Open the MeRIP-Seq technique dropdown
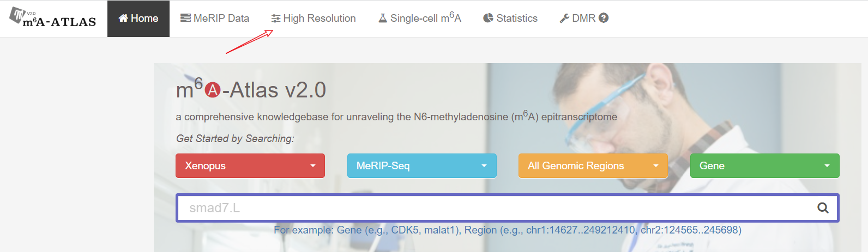 (x=422, y=165)
